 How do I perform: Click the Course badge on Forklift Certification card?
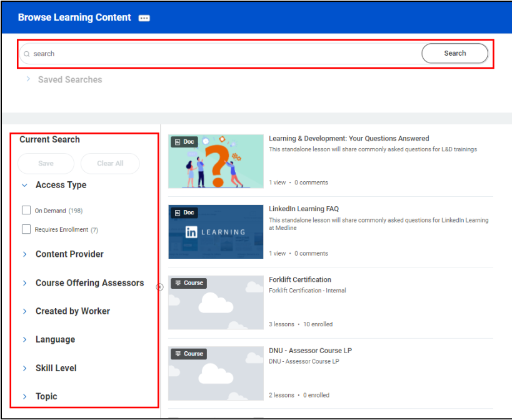pyautogui.click(x=188, y=282)
